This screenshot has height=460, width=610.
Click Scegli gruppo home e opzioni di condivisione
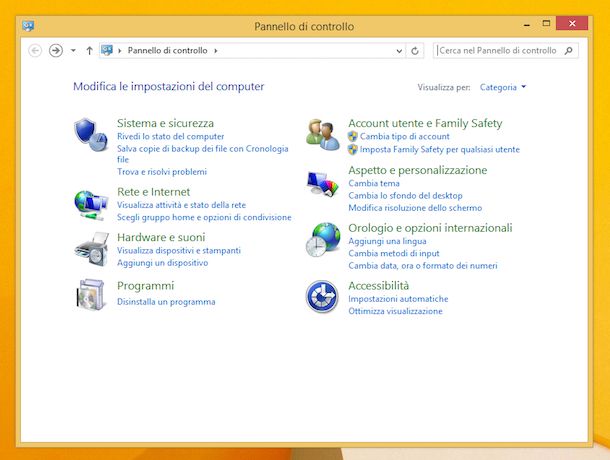(204, 217)
